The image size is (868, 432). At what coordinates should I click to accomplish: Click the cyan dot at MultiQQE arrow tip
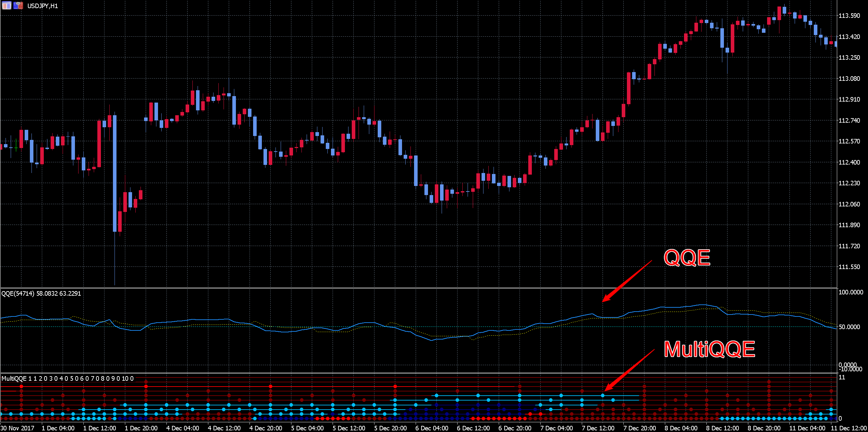(x=603, y=395)
